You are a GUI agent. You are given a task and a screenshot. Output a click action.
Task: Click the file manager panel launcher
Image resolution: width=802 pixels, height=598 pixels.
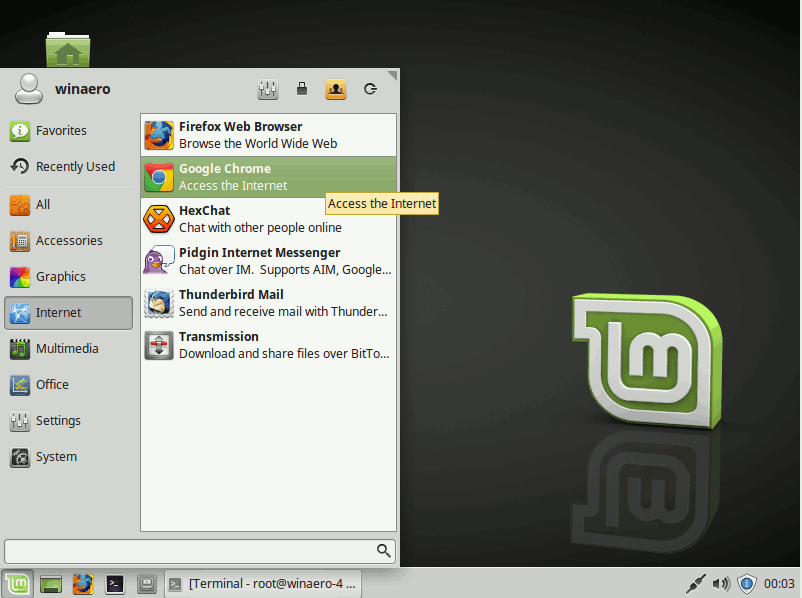147,584
